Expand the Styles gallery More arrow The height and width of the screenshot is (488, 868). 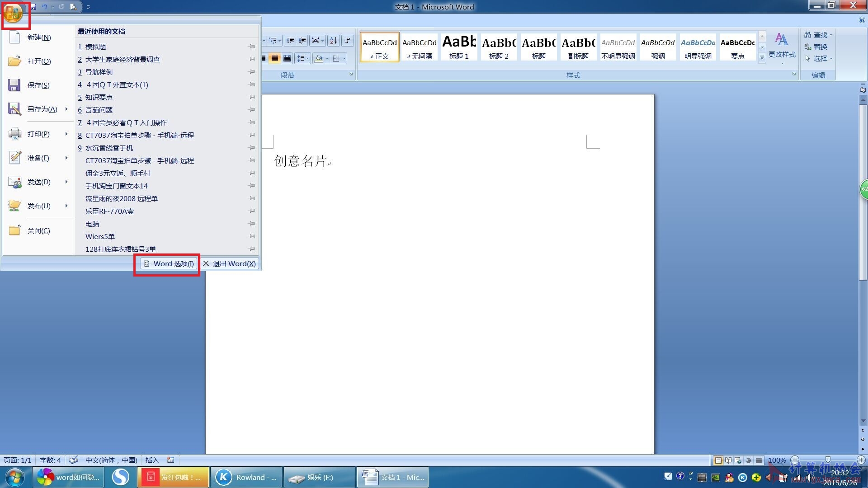[762, 57]
